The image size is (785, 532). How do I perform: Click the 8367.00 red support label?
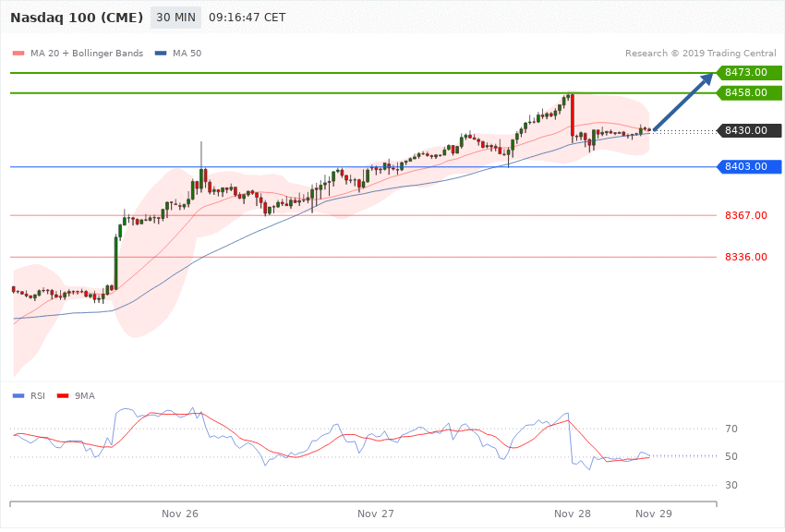[x=746, y=215]
